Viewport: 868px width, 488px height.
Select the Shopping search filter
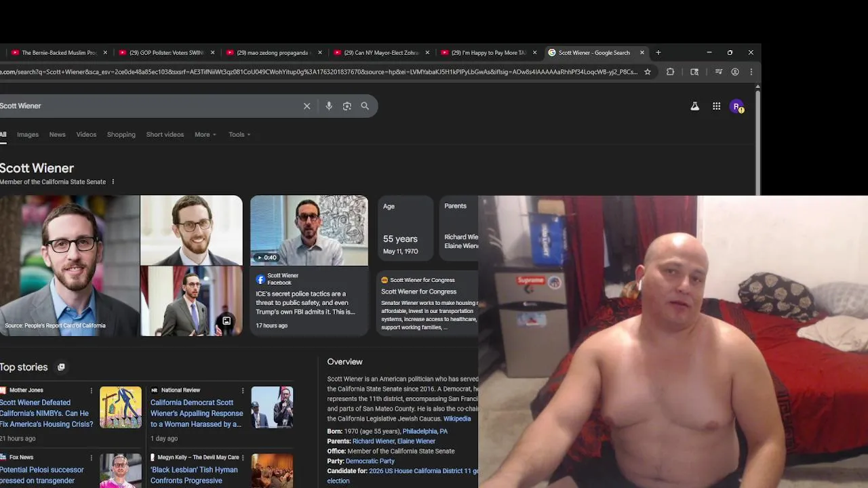(x=121, y=134)
